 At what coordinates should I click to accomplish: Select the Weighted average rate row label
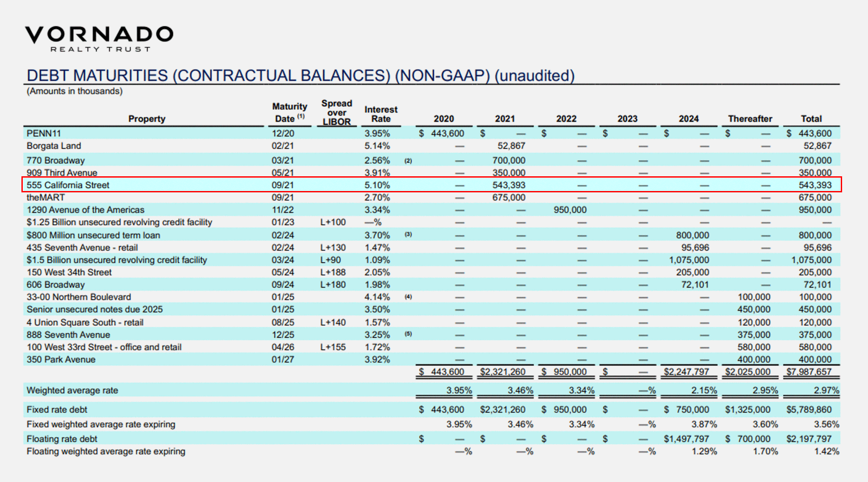tap(72, 391)
